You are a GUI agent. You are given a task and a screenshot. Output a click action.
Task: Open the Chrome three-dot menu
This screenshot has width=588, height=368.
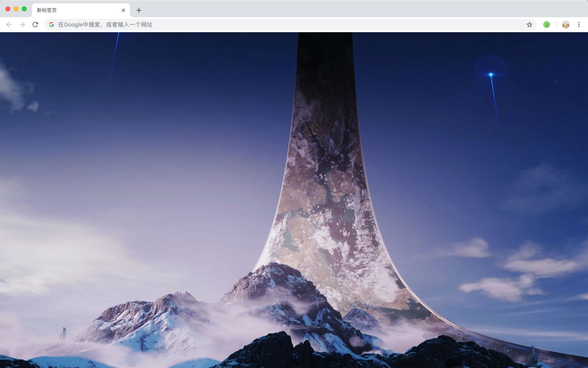(579, 24)
